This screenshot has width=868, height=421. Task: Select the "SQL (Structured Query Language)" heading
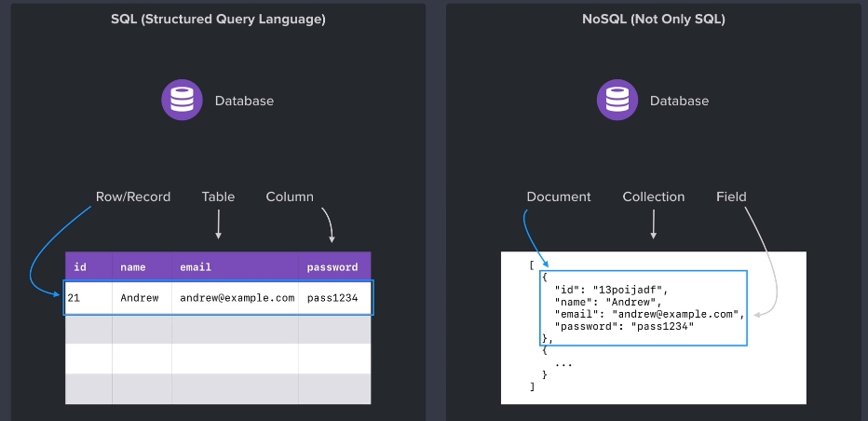point(218,20)
